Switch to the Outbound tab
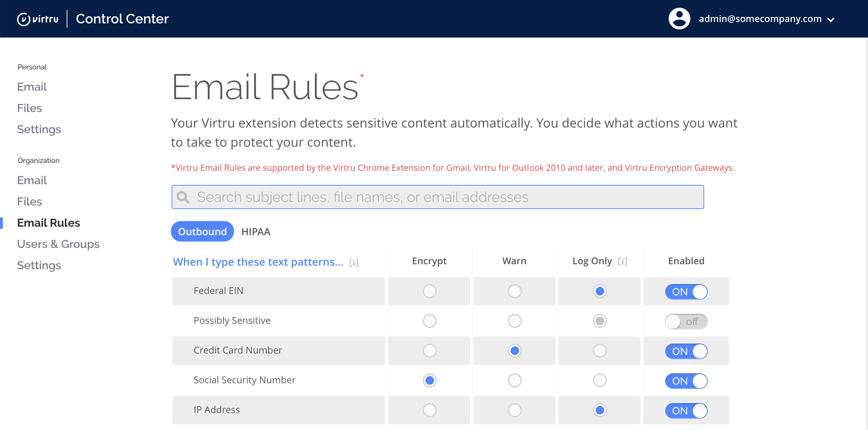The image size is (868, 430). (202, 231)
